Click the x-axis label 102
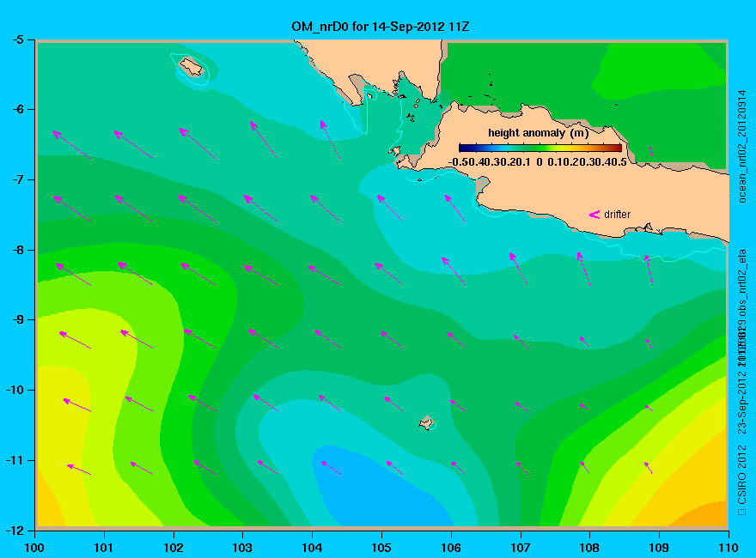 click(173, 548)
